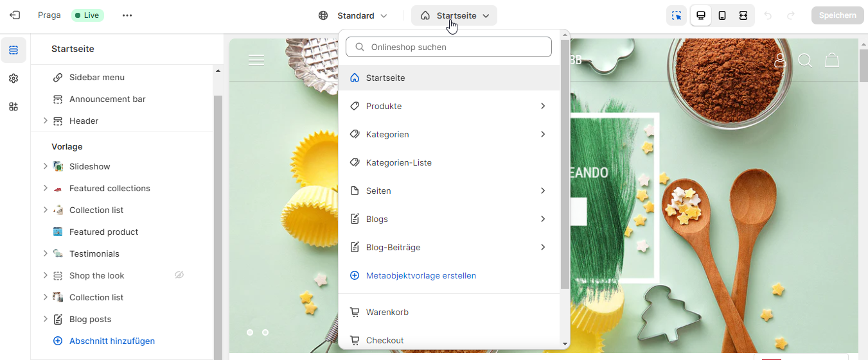The width and height of the screenshot is (868, 360).
Task: Open the theme settings gear icon
Action: [x=13, y=78]
